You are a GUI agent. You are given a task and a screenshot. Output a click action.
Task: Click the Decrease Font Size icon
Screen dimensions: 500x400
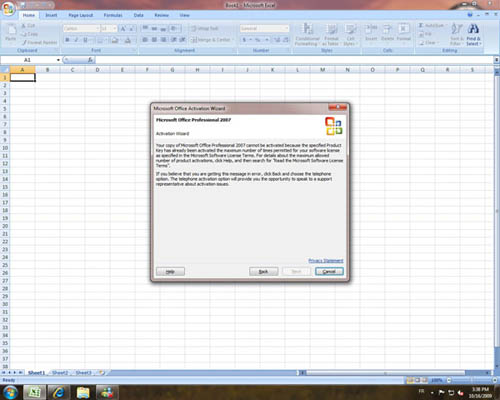click(x=132, y=29)
